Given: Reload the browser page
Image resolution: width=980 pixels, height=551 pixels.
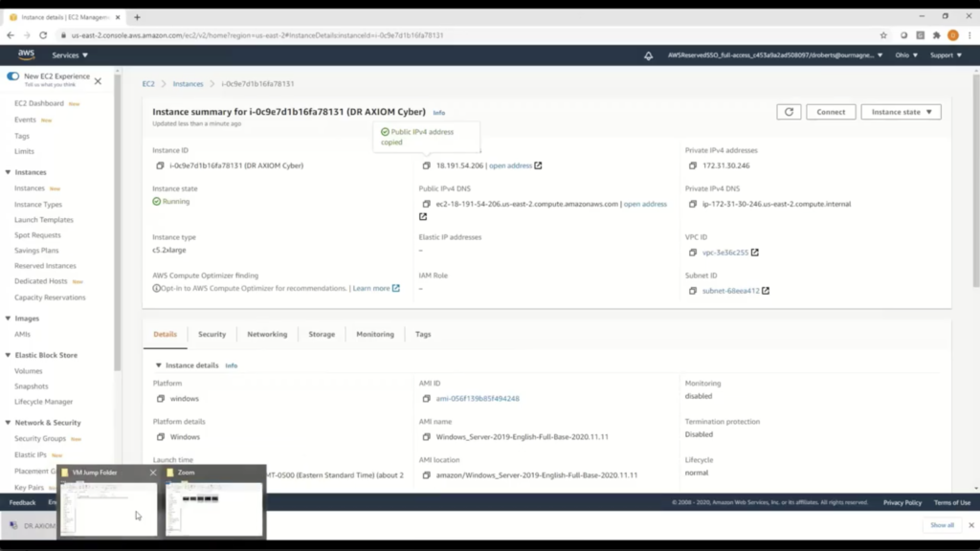Looking at the screenshot, I should point(43,35).
